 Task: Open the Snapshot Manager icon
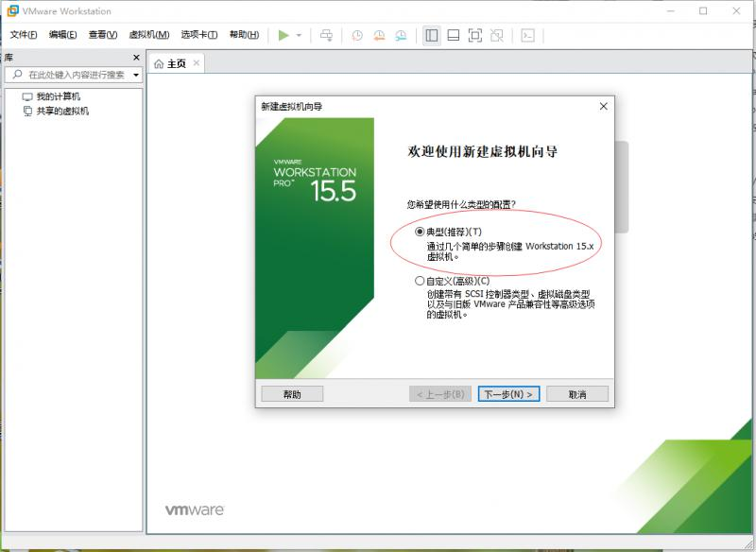(401, 35)
